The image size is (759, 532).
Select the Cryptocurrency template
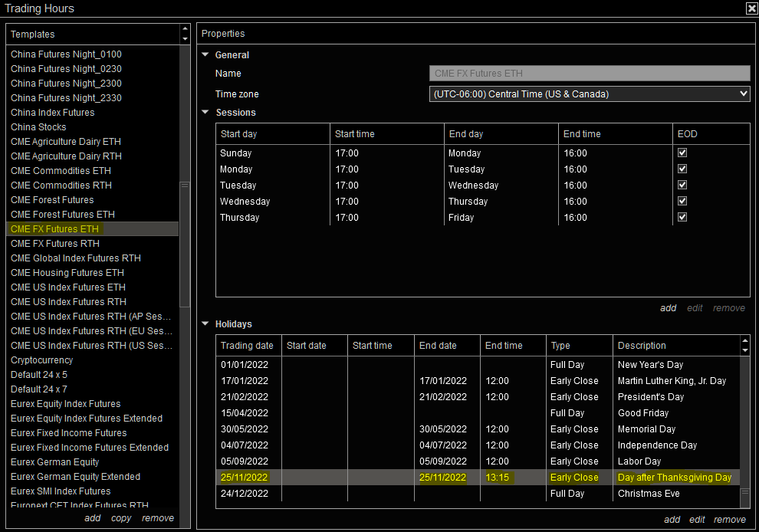tap(42, 360)
